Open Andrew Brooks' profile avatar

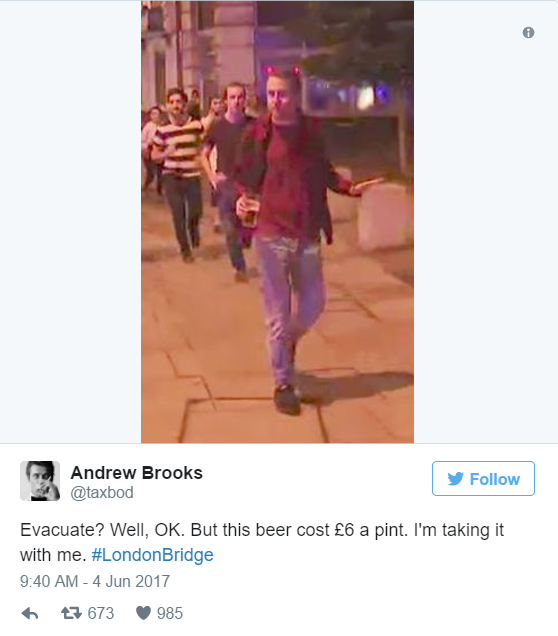point(40,481)
